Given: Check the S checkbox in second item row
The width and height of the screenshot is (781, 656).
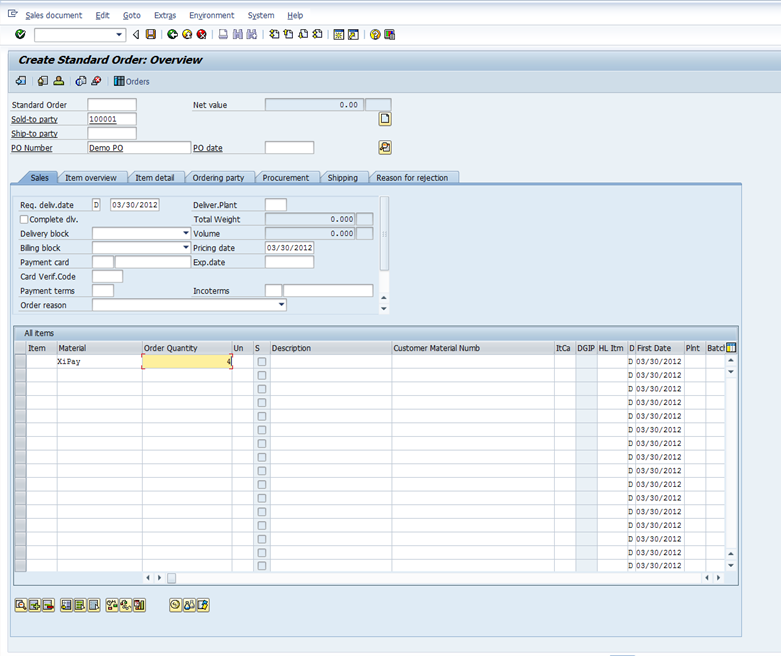Looking at the screenshot, I should point(262,376).
